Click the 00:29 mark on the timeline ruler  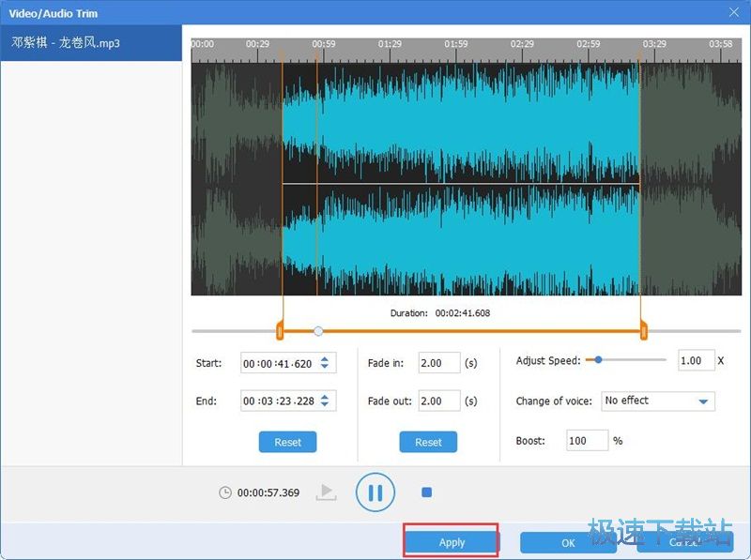click(257, 43)
